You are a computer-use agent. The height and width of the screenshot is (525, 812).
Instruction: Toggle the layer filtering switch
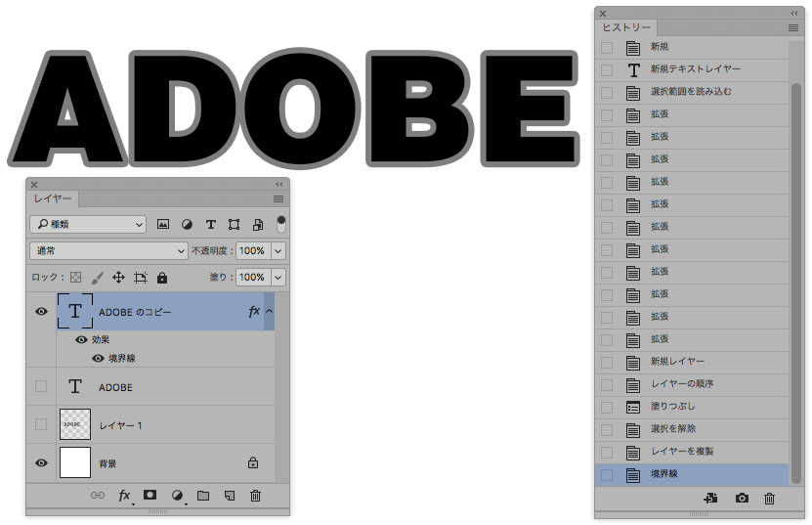[x=280, y=224]
